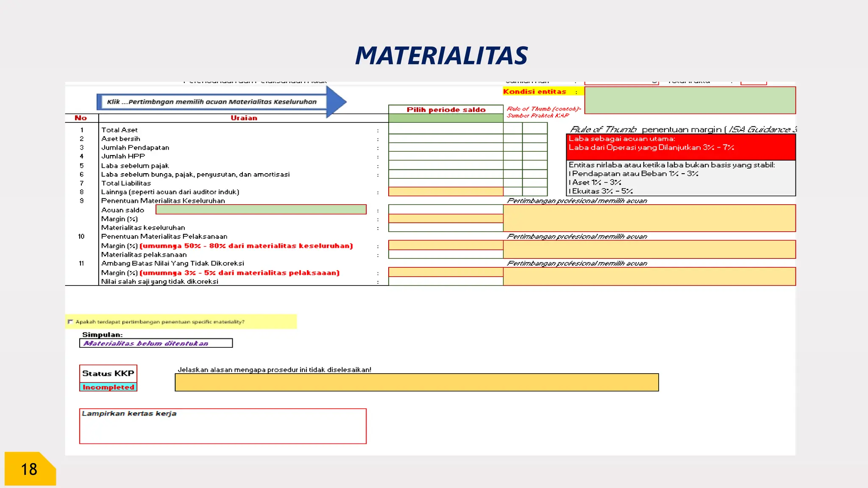Click the 50%-80% margin input cell

445,245
